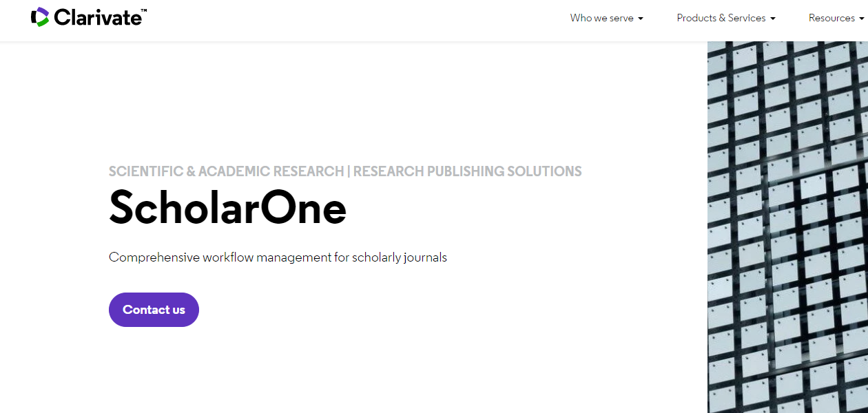Open the Who we serve menu
The height and width of the screenshot is (413, 868).
point(601,18)
